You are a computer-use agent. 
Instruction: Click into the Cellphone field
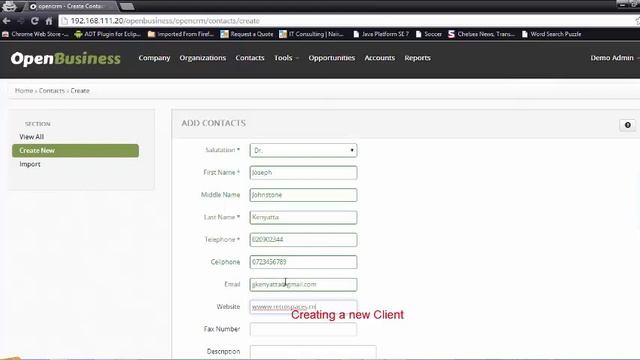303,262
